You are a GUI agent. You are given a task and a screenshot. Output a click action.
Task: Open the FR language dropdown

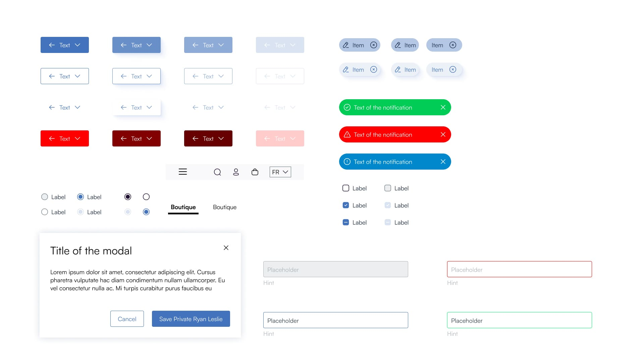[x=280, y=172]
